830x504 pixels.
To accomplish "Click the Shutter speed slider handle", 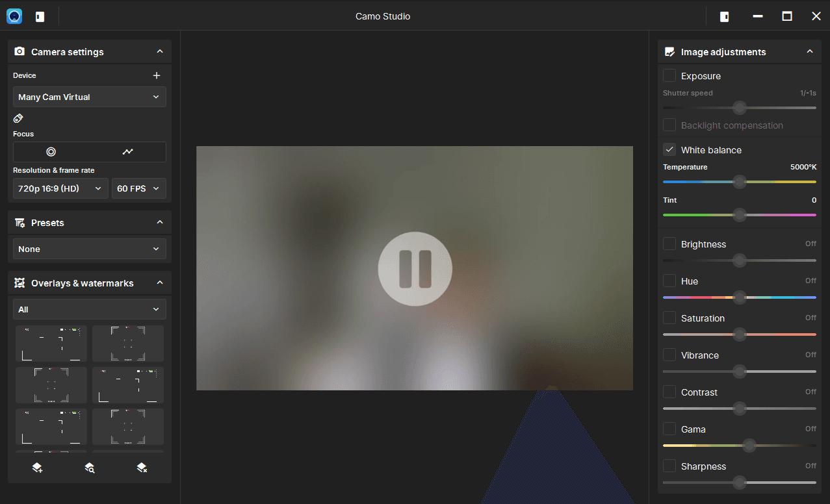I will [x=739, y=108].
